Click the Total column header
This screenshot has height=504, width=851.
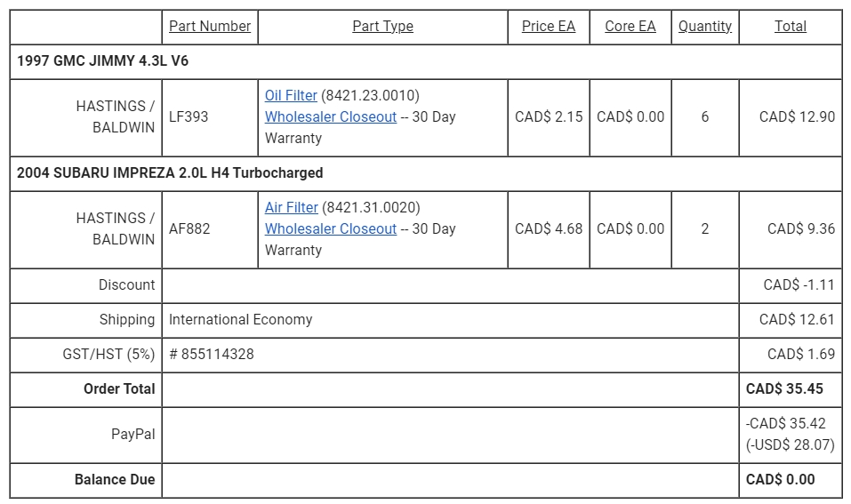(791, 26)
